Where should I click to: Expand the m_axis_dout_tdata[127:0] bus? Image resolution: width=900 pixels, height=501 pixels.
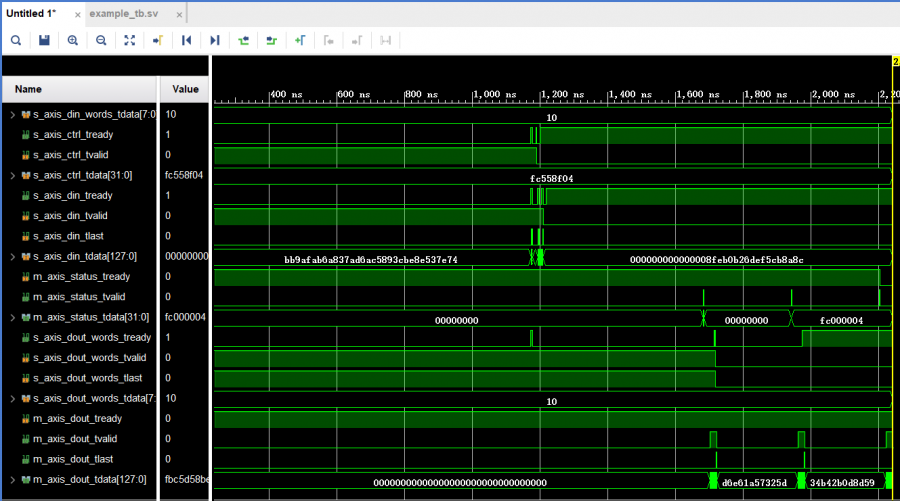click(13, 479)
